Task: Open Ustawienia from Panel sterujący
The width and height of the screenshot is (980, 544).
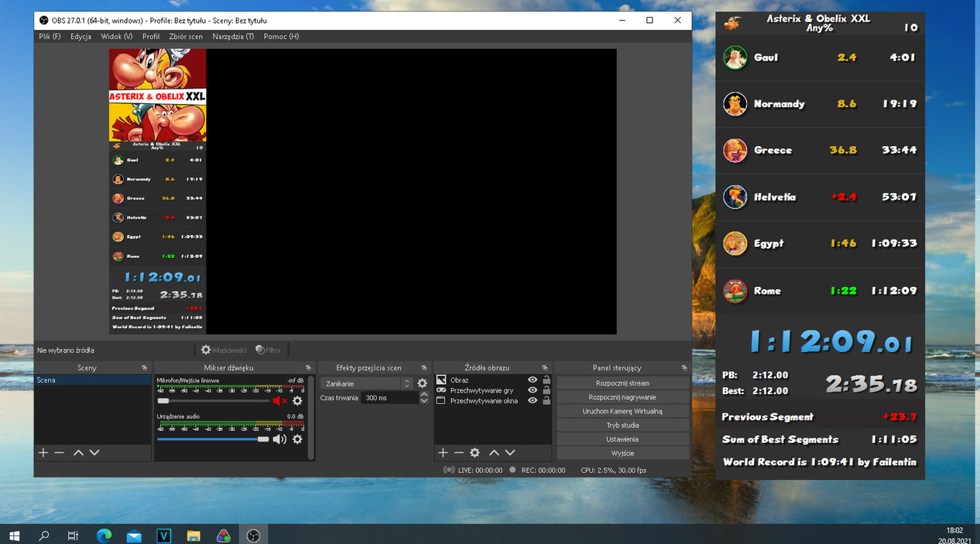Action: 622,439
